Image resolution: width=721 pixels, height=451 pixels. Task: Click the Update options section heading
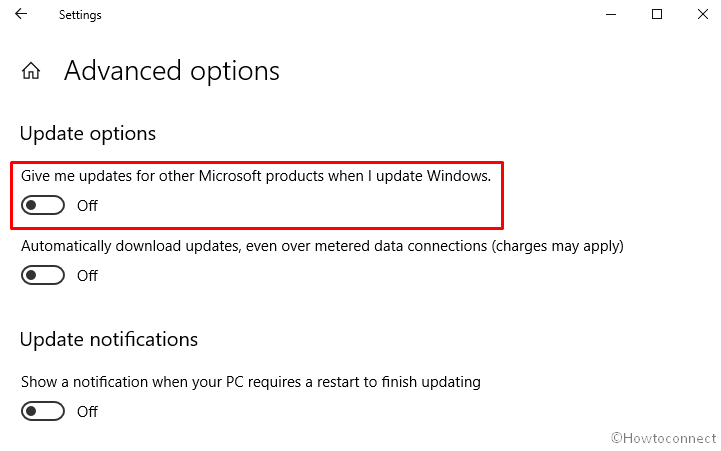88,134
